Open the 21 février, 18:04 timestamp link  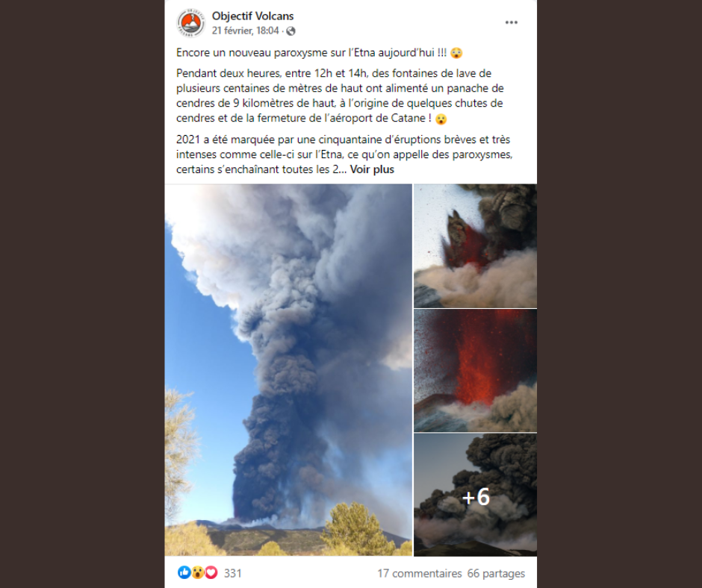pos(246,31)
